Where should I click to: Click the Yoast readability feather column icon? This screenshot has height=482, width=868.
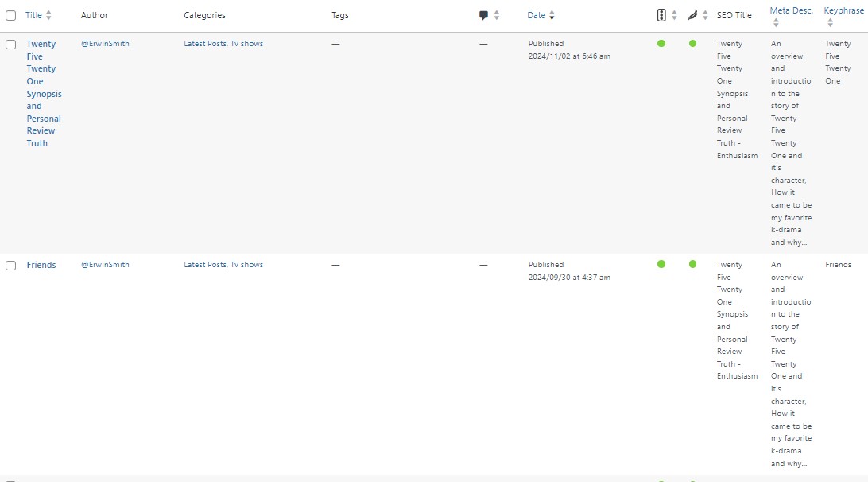click(692, 15)
